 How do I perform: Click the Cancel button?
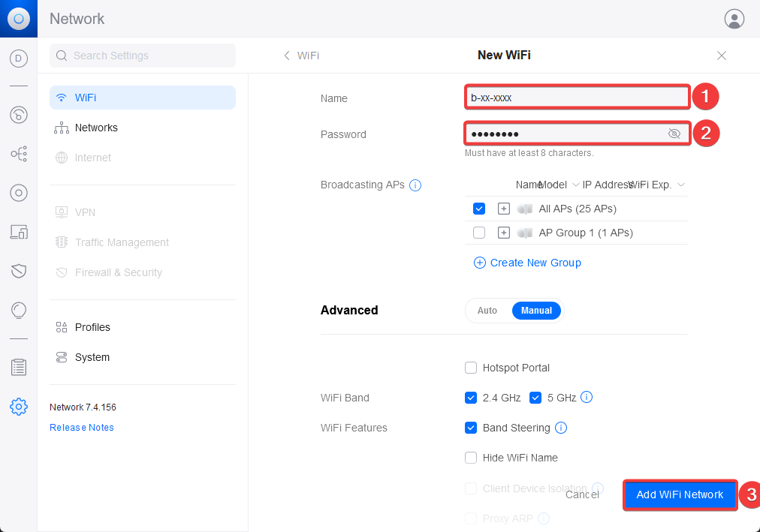[x=582, y=494]
